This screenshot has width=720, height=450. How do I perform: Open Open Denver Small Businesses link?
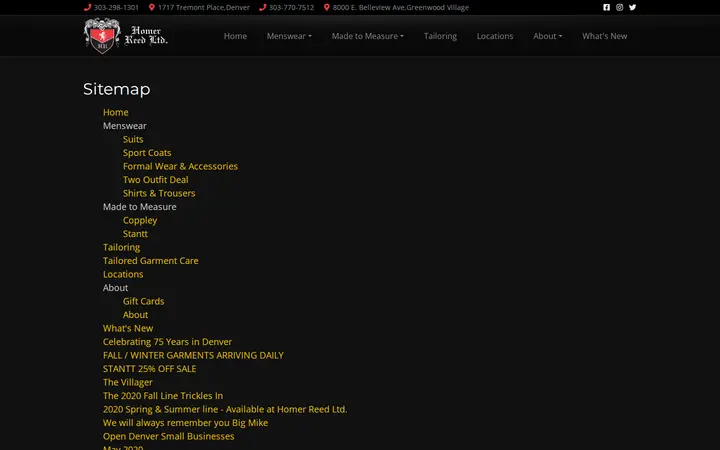[x=169, y=436]
